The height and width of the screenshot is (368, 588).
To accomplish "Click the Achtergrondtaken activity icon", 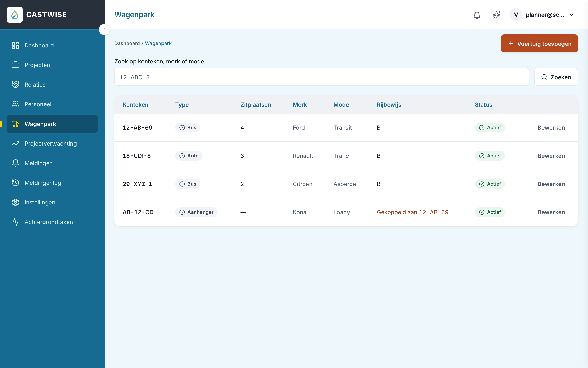I will click(x=16, y=222).
